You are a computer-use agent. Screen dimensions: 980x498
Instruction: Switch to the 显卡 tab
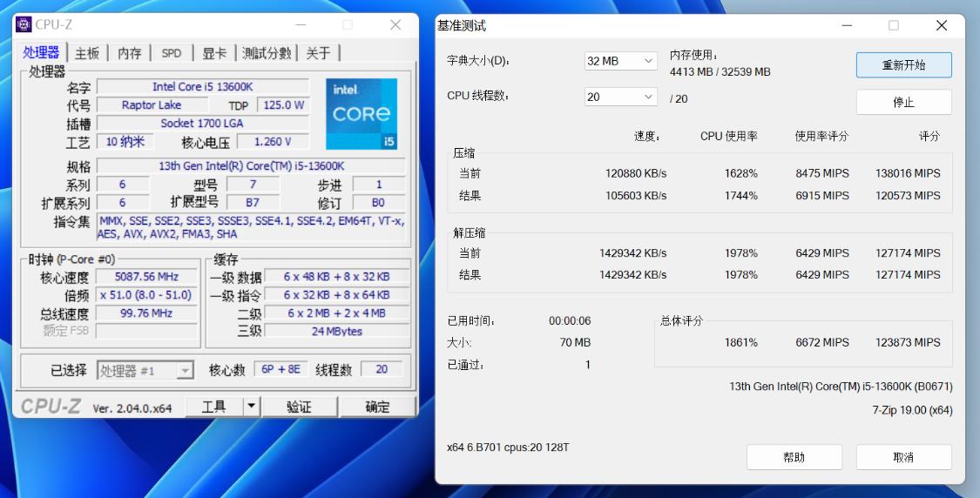(213, 53)
